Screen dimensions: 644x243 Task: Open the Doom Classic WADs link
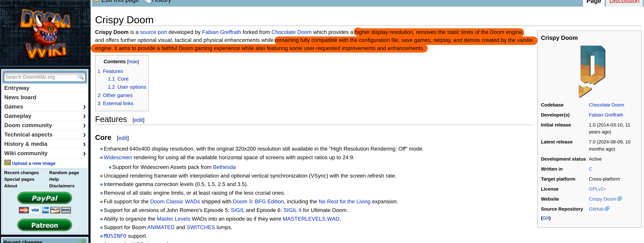point(175,202)
